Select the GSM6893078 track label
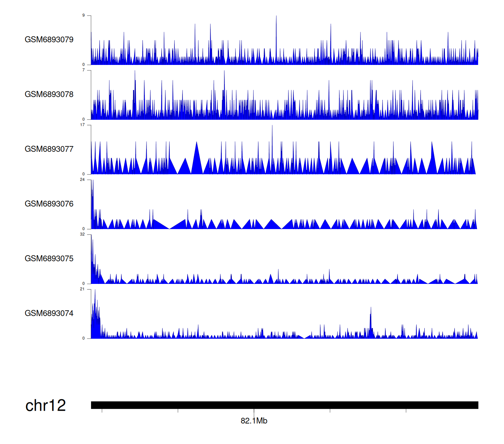The image size is (504, 444). click(49, 95)
